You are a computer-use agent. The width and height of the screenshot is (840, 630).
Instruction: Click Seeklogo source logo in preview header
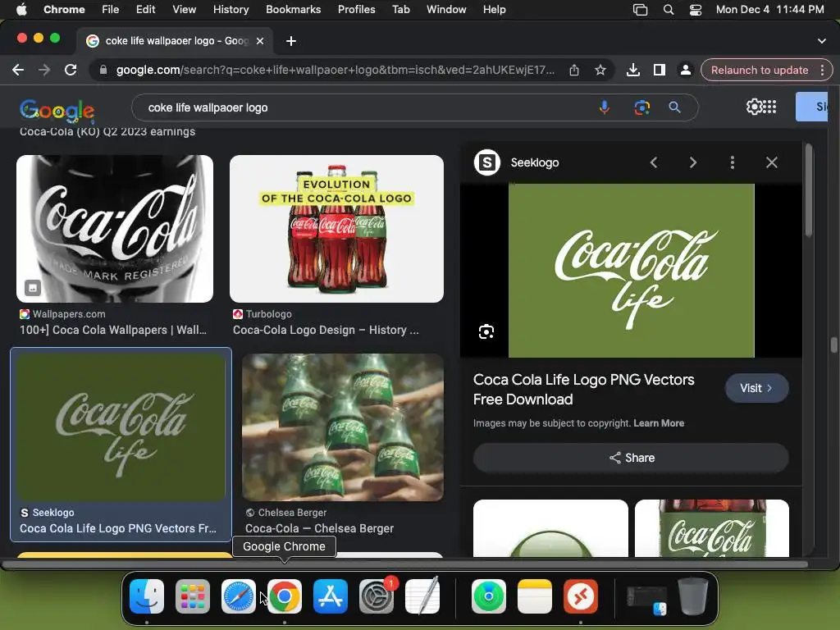(x=487, y=162)
